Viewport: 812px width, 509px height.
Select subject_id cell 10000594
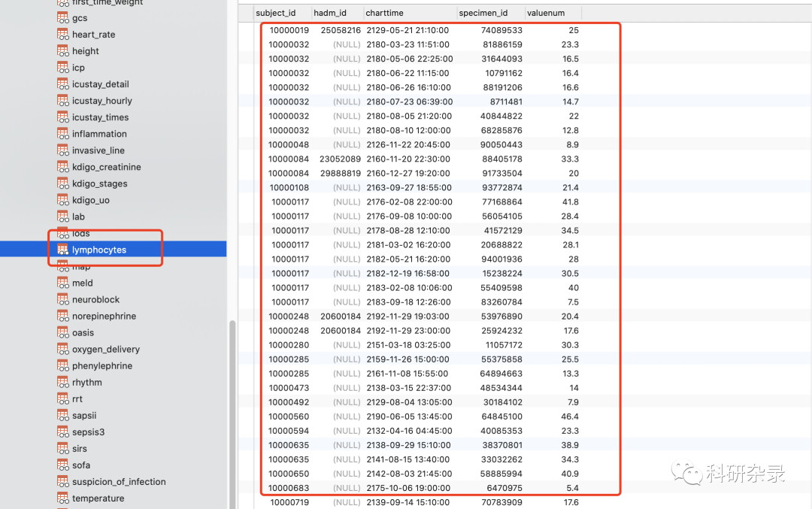coord(289,431)
